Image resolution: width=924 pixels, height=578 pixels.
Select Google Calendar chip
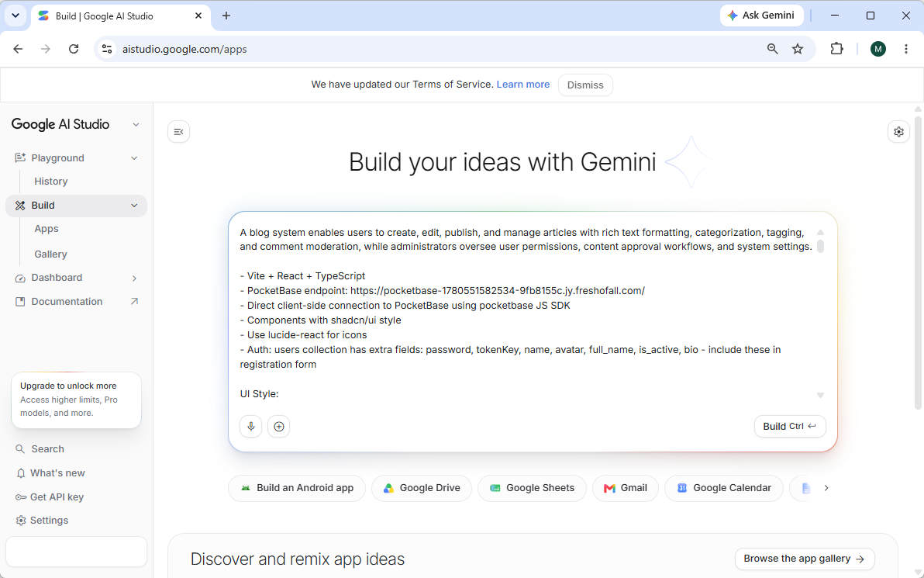(724, 488)
